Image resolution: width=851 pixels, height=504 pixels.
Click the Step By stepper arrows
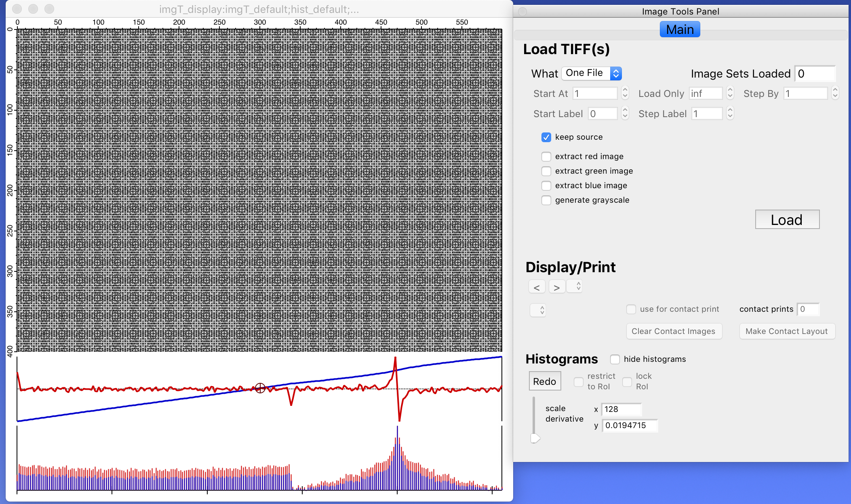835,93
